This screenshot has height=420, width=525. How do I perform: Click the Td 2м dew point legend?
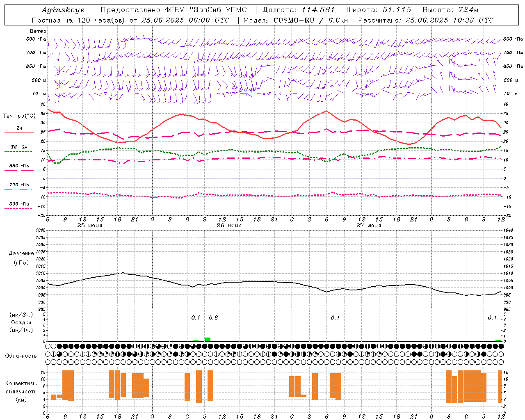click(19, 147)
